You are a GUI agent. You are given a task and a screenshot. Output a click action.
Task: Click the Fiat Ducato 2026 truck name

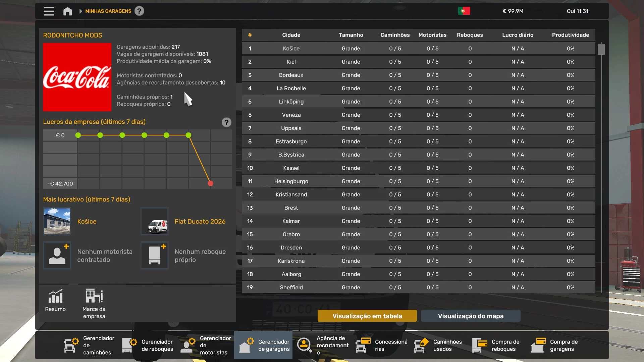(200, 222)
